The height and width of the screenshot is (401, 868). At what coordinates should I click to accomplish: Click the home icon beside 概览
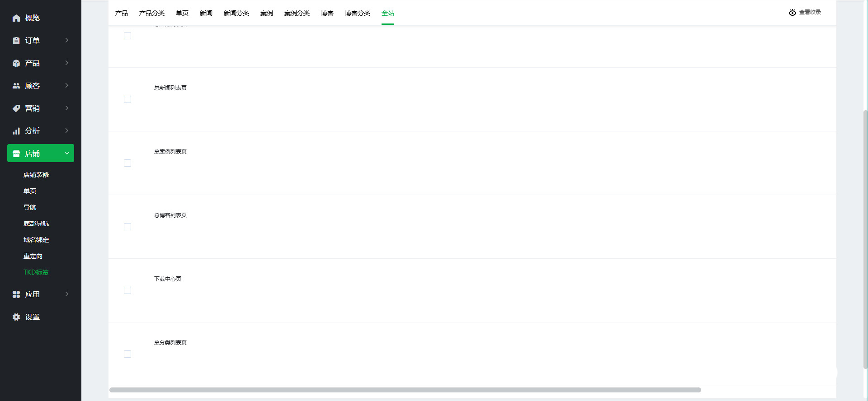[16, 18]
